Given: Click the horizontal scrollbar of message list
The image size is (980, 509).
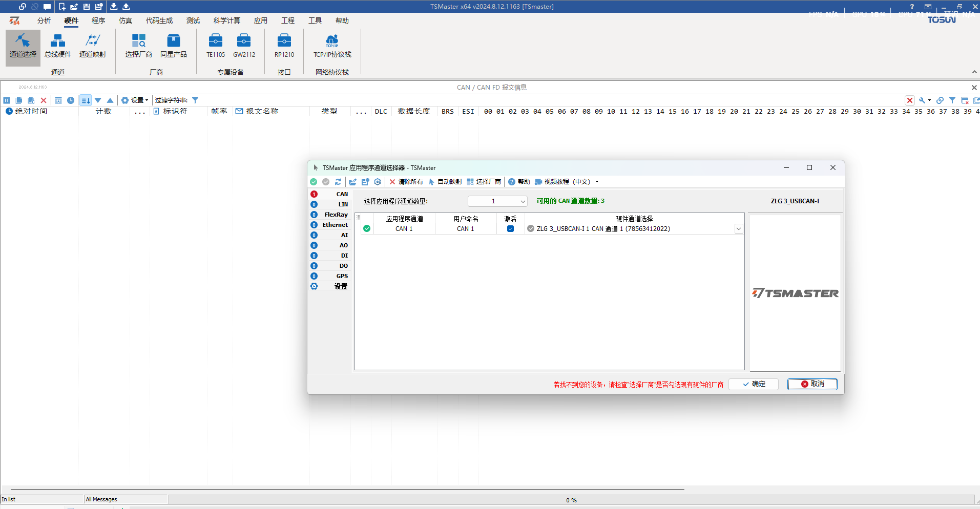Looking at the screenshot, I should click(x=347, y=490).
